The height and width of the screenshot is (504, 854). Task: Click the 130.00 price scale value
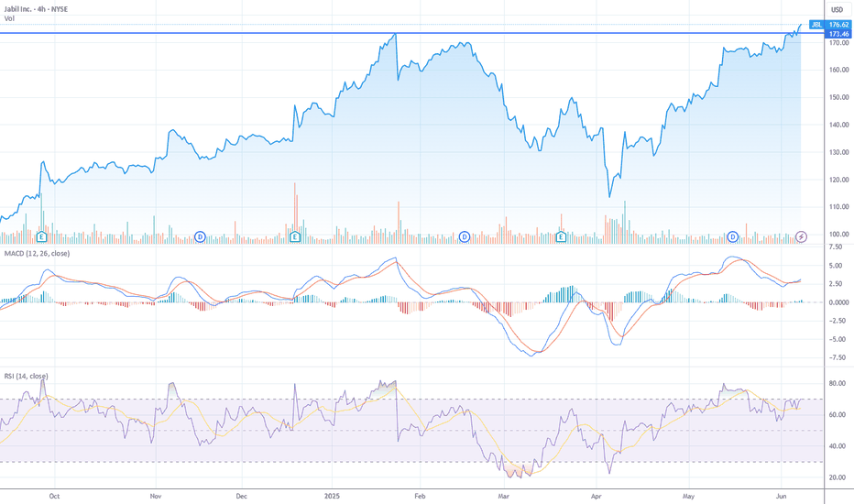838,152
